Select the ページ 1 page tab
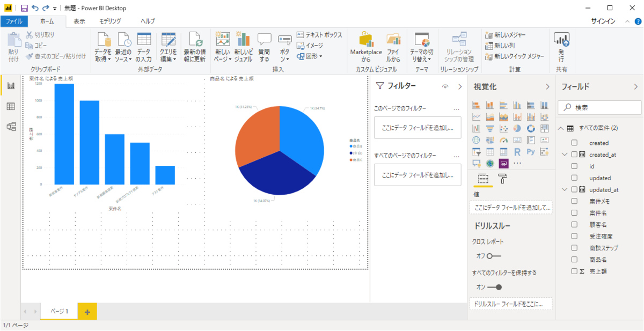 tap(59, 312)
